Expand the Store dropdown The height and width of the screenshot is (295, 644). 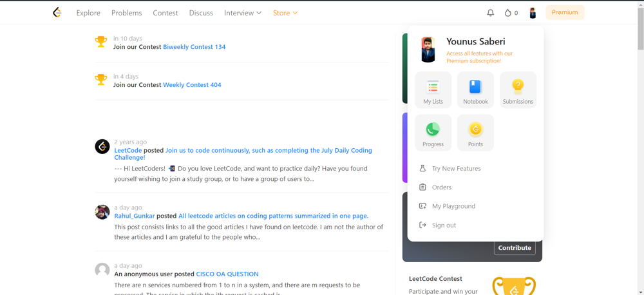[285, 13]
